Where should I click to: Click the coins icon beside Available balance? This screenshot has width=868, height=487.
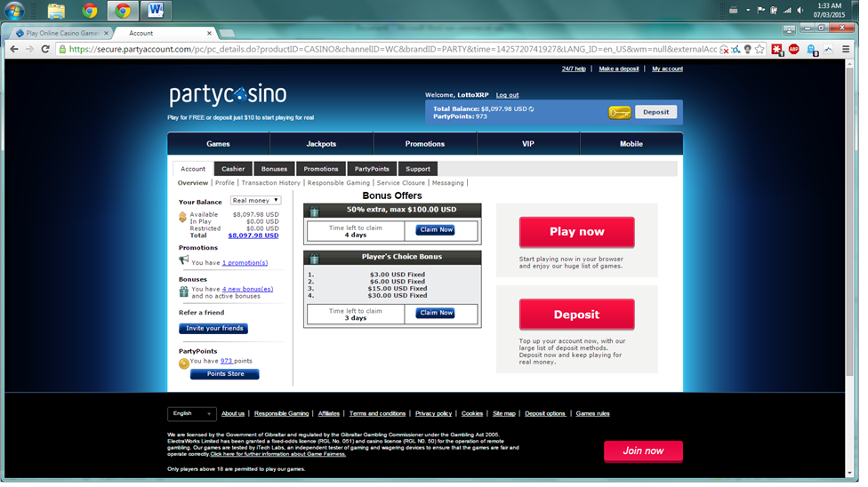tap(182, 218)
